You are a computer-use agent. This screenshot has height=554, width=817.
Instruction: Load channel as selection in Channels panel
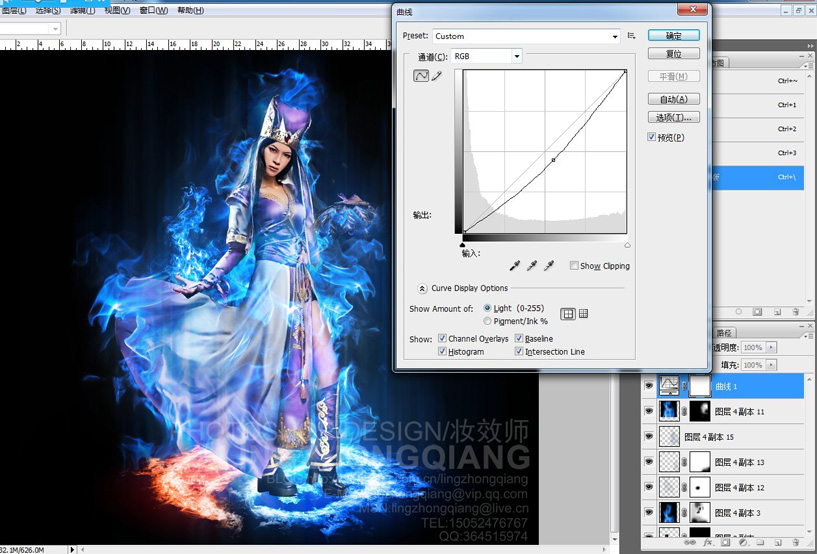click(x=738, y=312)
